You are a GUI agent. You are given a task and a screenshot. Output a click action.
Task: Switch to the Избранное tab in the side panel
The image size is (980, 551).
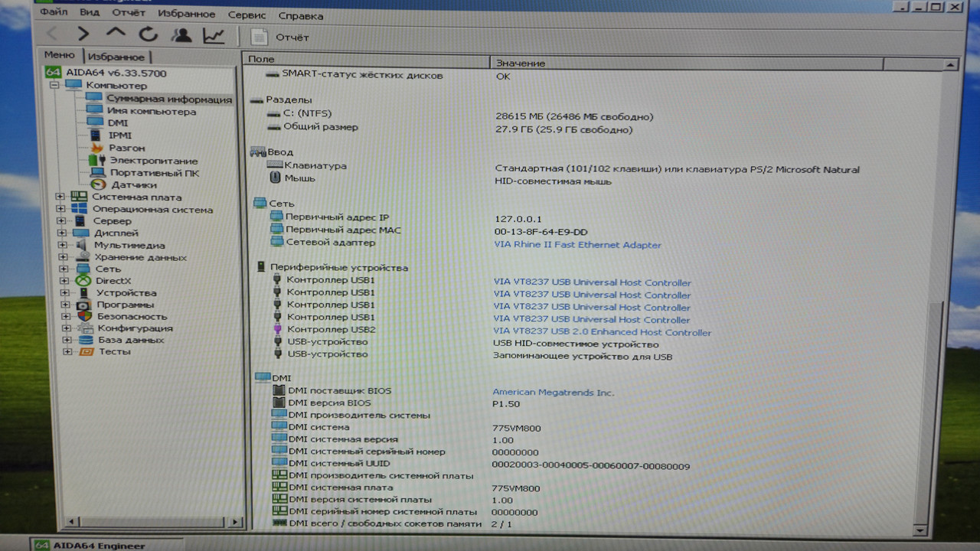tap(116, 57)
